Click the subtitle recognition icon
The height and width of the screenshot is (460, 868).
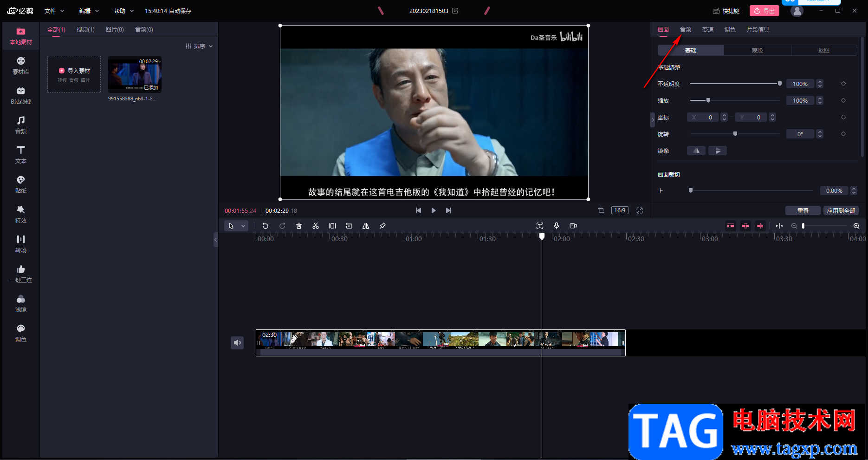(540, 226)
